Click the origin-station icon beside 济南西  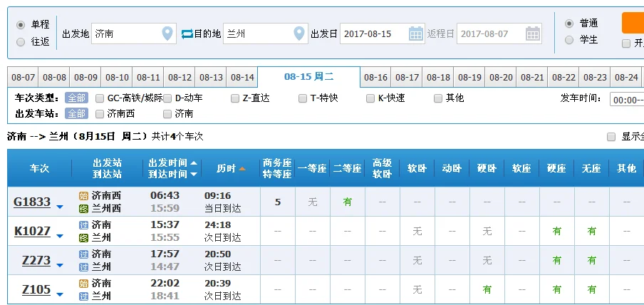[x=84, y=196]
